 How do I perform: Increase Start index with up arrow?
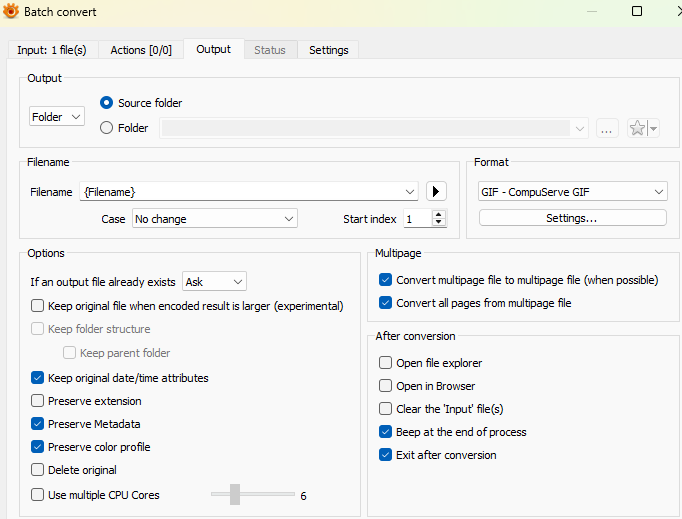439,214
